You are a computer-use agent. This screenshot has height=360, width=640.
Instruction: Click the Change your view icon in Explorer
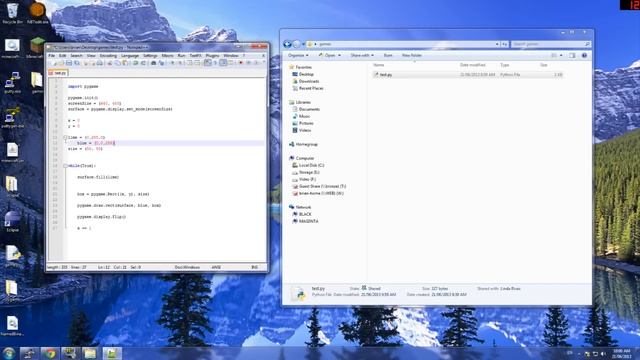point(554,55)
